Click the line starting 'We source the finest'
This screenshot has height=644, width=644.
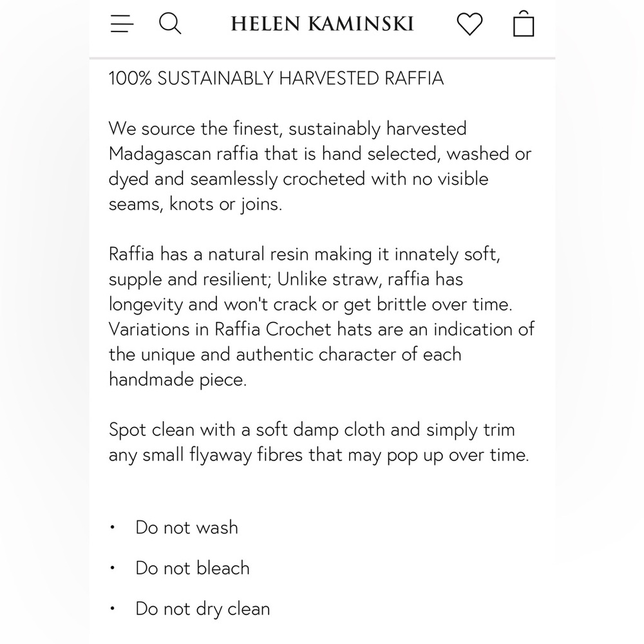coord(287,129)
